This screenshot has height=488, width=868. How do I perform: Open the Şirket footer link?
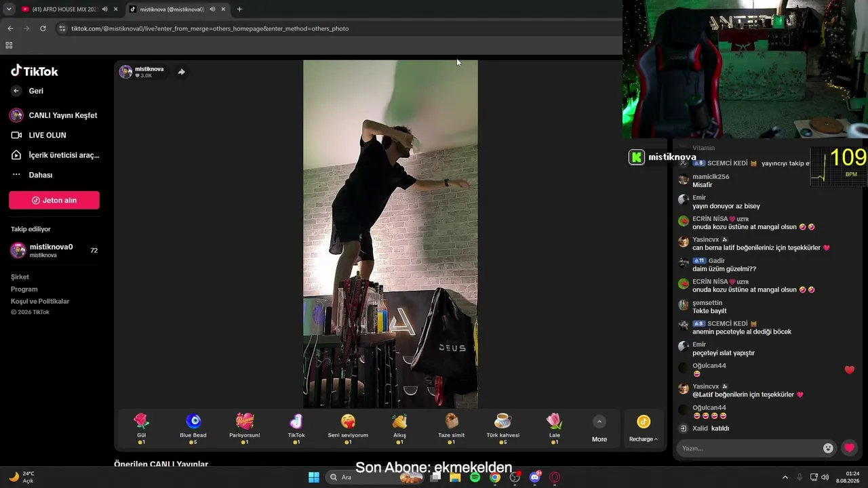click(x=20, y=277)
